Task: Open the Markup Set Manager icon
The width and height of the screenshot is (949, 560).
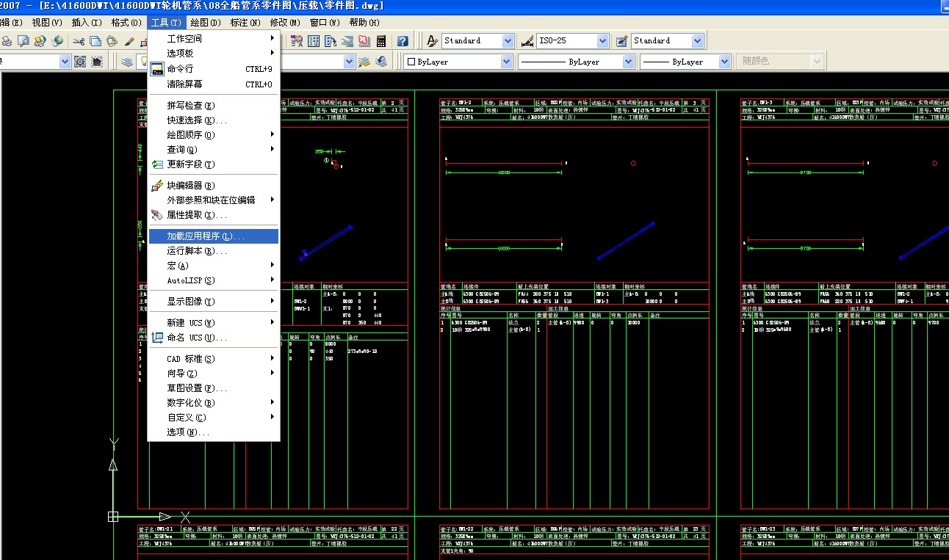Action: pyautogui.click(x=364, y=41)
